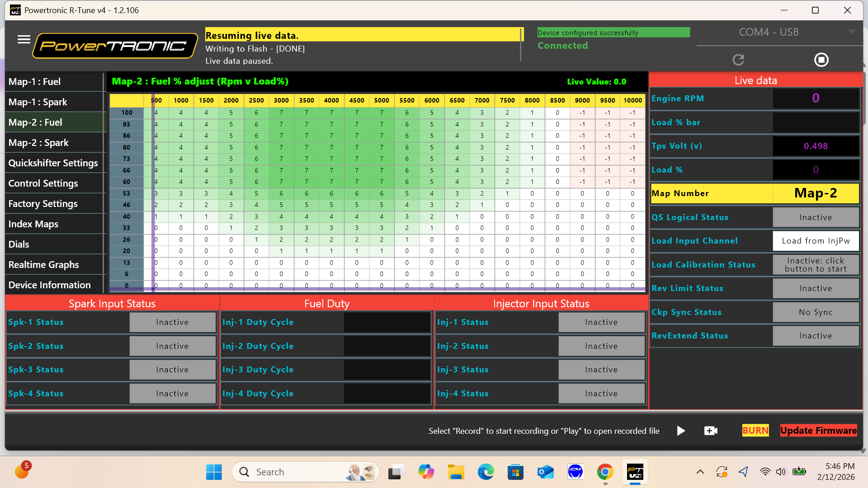Select cell at 100 load, 3000 rpm
The width and height of the screenshot is (868, 488).
281,113
